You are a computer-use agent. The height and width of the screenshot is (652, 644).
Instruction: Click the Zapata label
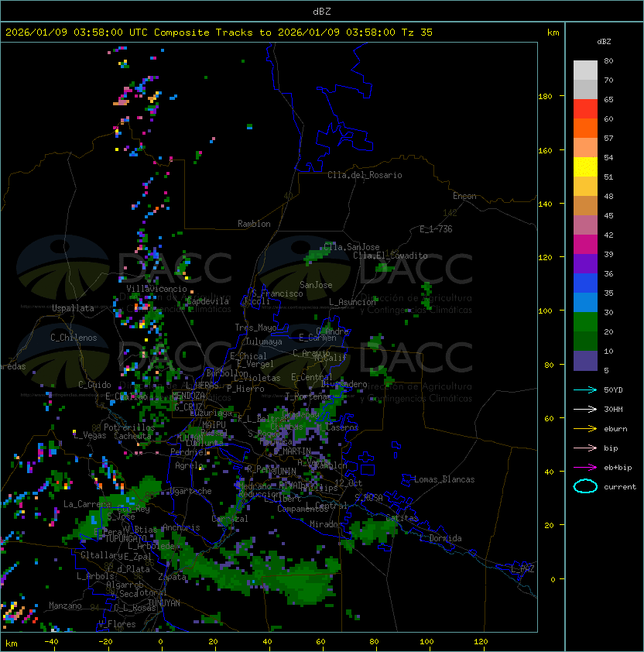172,577
